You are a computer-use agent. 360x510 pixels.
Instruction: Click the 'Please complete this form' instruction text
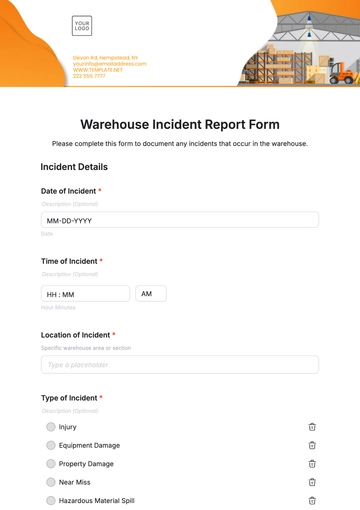click(x=180, y=144)
